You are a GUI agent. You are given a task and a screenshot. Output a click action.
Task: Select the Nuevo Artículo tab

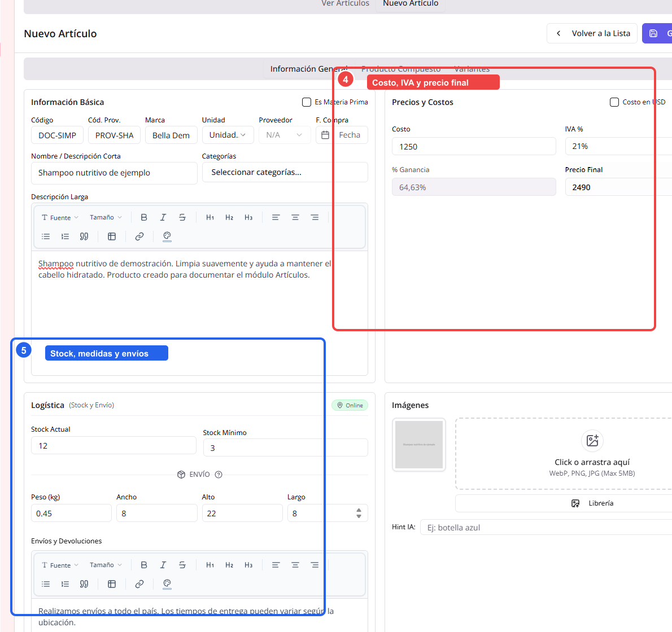(x=411, y=3)
